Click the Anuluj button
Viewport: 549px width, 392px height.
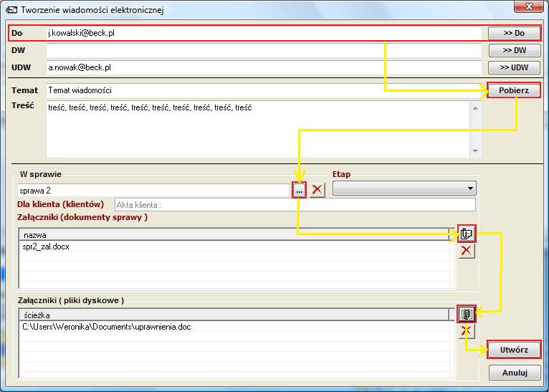pyautogui.click(x=515, y=373)
